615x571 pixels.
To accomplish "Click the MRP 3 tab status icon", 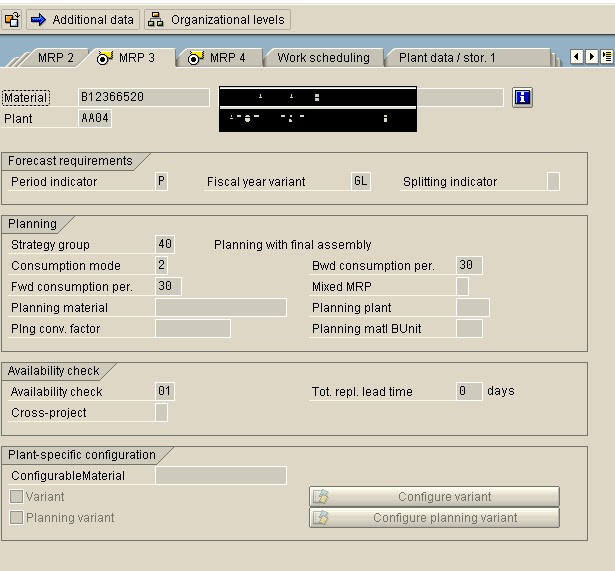I will click(104, 58).
